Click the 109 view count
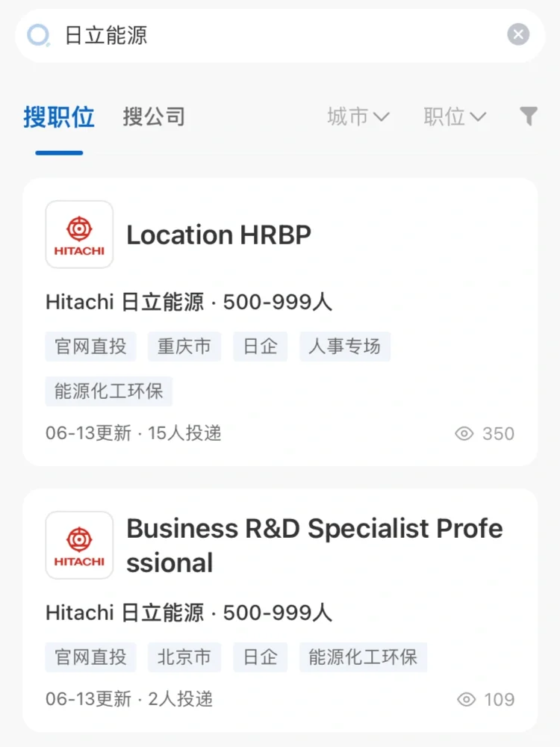The image size is (560, 747). 500,700
